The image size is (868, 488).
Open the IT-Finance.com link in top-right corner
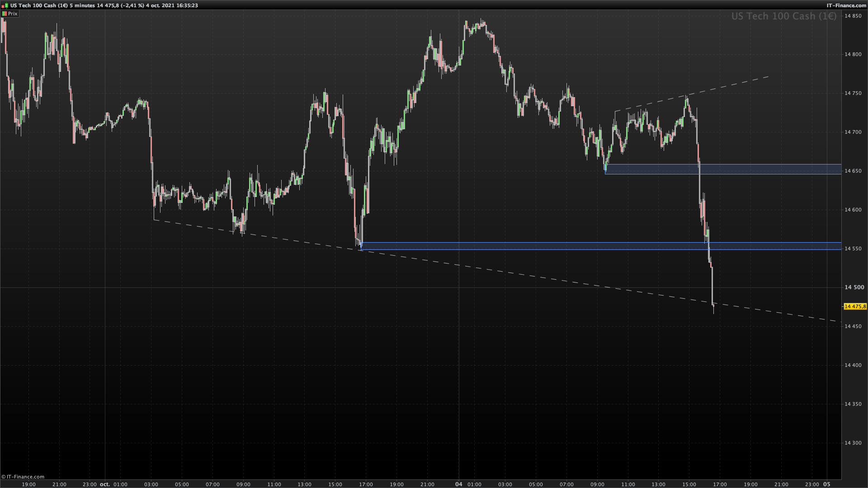[846, 5]
